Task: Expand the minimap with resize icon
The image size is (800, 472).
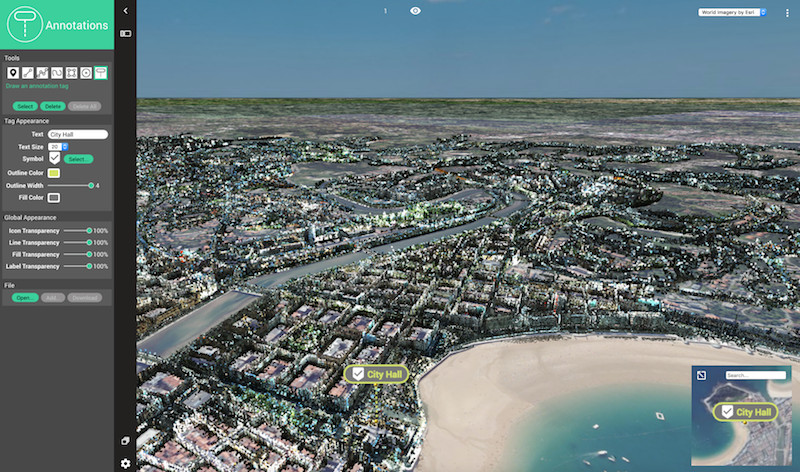Action: click(702, 376)
